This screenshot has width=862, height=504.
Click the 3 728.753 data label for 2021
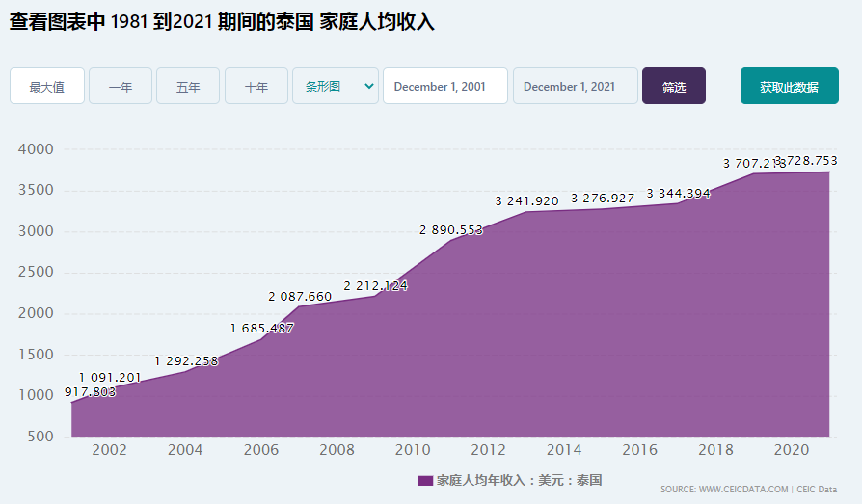click(x=806, y=161)
